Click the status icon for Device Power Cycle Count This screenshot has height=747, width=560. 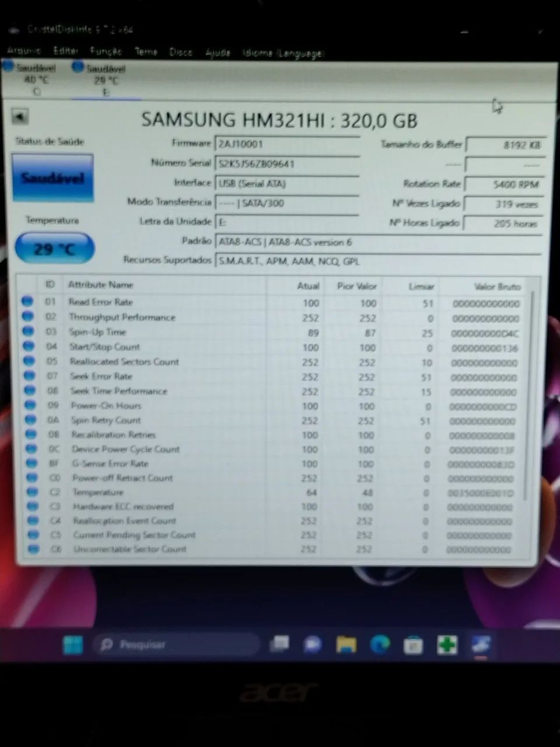(x=32, y=449)
